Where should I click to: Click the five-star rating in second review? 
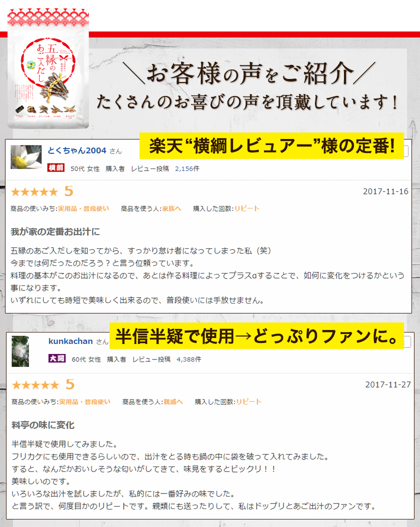35,385
